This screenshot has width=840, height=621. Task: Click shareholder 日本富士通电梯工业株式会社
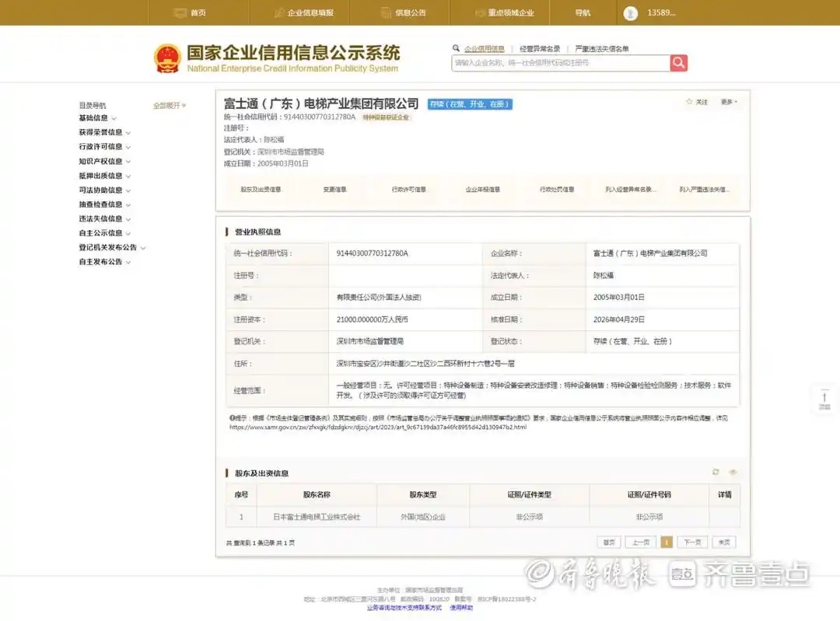[317, 517]
